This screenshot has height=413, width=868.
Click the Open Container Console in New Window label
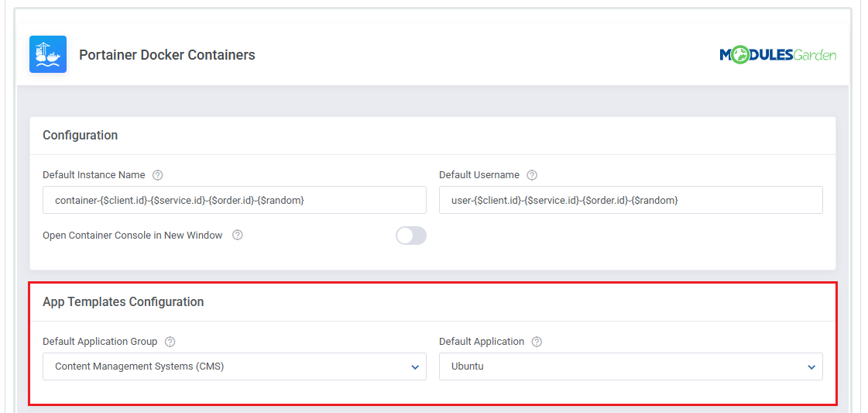tap(132, 236)
